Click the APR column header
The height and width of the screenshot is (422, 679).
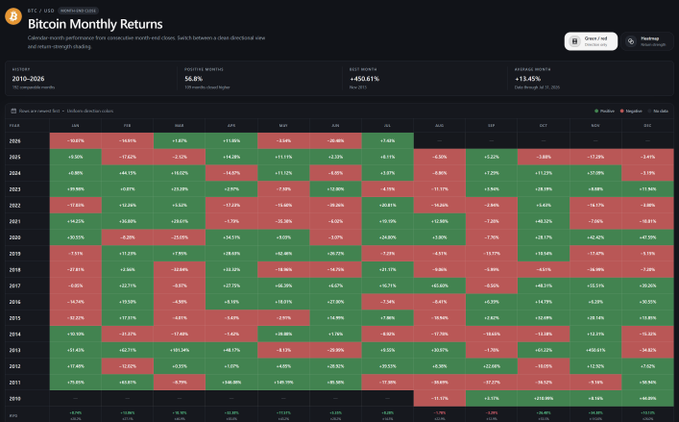231,126
